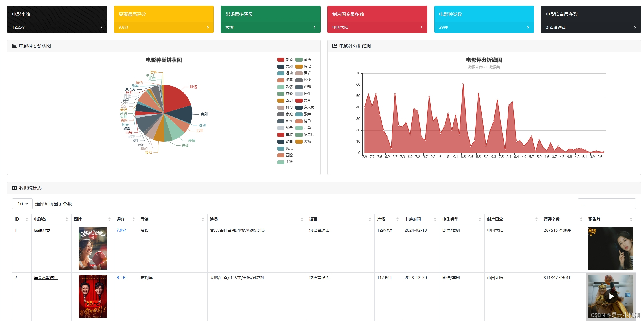
Task: Click the arrow chevron on 电影个数 card
Action: point(101,27)
